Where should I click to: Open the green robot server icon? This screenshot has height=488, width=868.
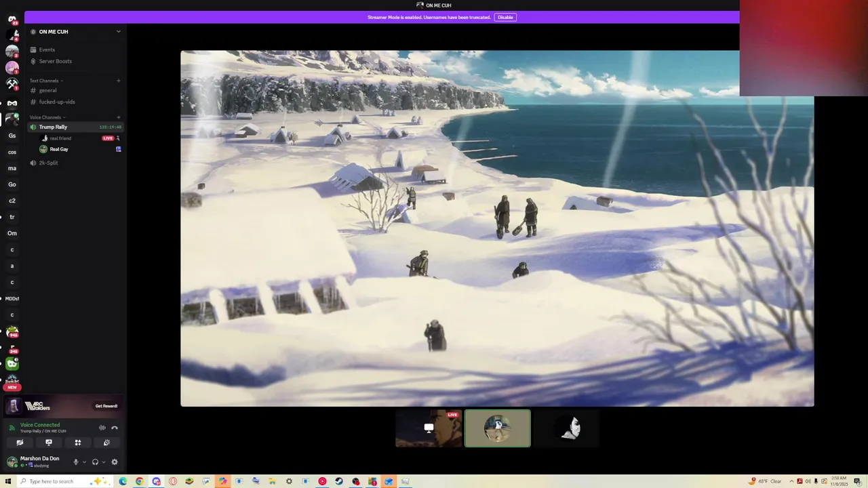coord(12,364)
